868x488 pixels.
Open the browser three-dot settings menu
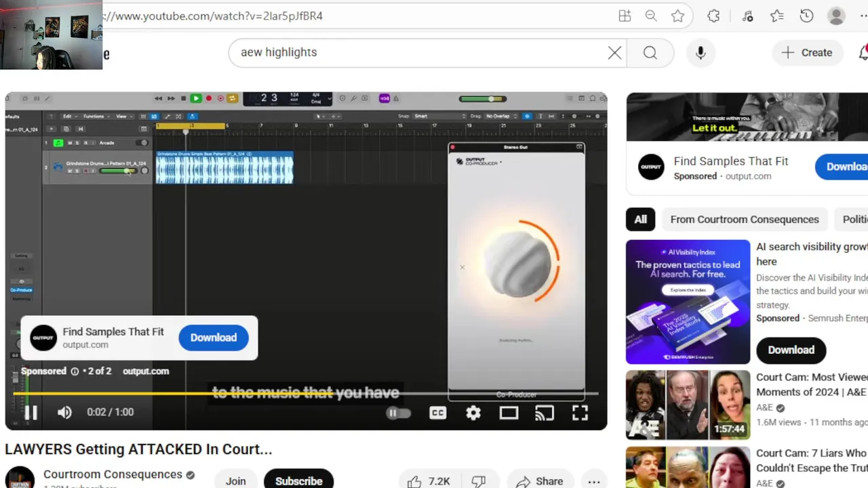point(864,16)
